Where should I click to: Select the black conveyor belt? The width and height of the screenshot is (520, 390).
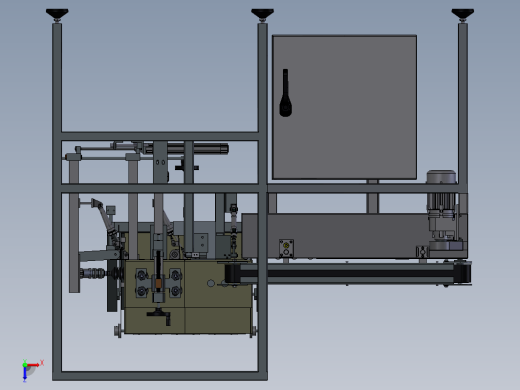coord(348,273)
